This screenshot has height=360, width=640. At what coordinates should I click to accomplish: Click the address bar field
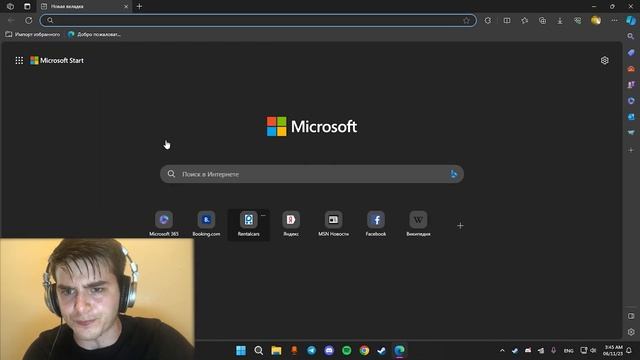(x=258, y=20)
